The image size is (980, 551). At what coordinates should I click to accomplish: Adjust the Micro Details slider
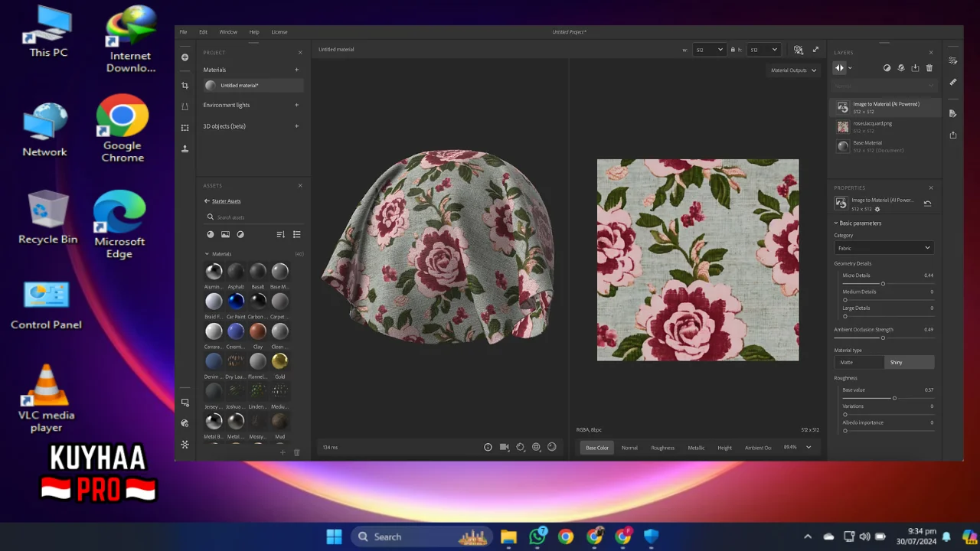click(x=883, y=284)
